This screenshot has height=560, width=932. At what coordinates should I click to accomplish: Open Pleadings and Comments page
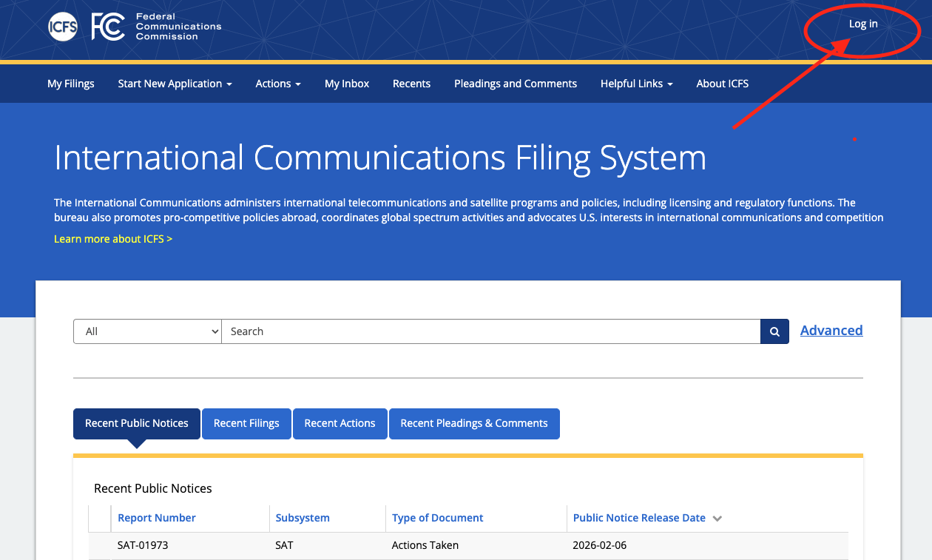coord(516,84)
